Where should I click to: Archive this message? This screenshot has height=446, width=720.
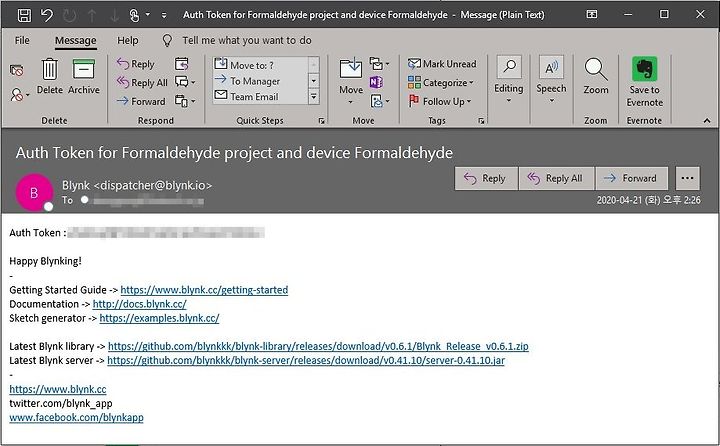point(84,76)
